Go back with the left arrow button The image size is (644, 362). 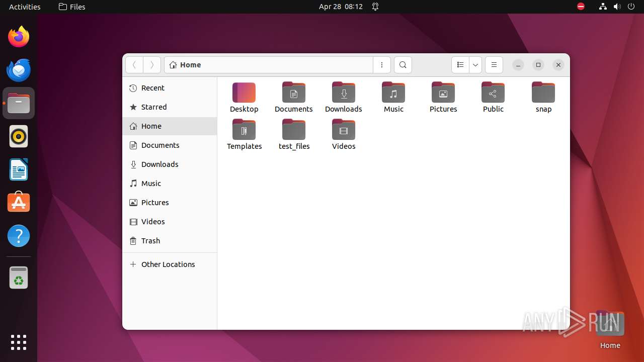click(134, 65)
